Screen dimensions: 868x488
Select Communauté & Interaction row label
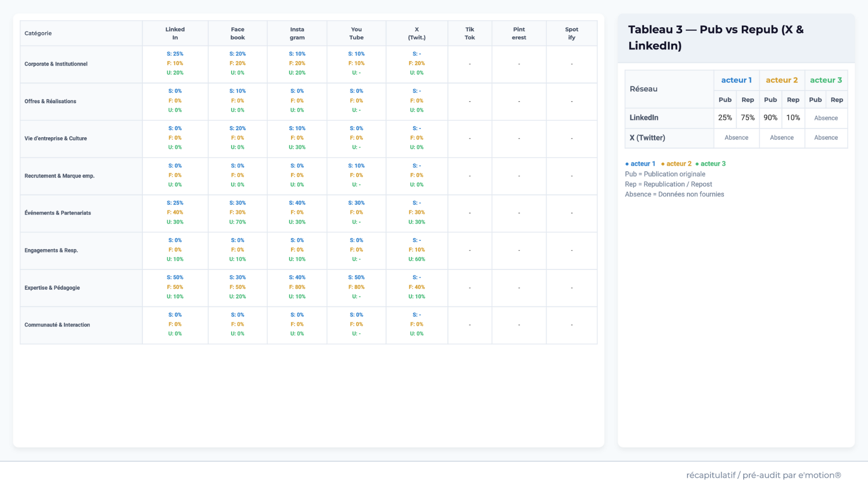pyautogui.click(x=57, y=325)
